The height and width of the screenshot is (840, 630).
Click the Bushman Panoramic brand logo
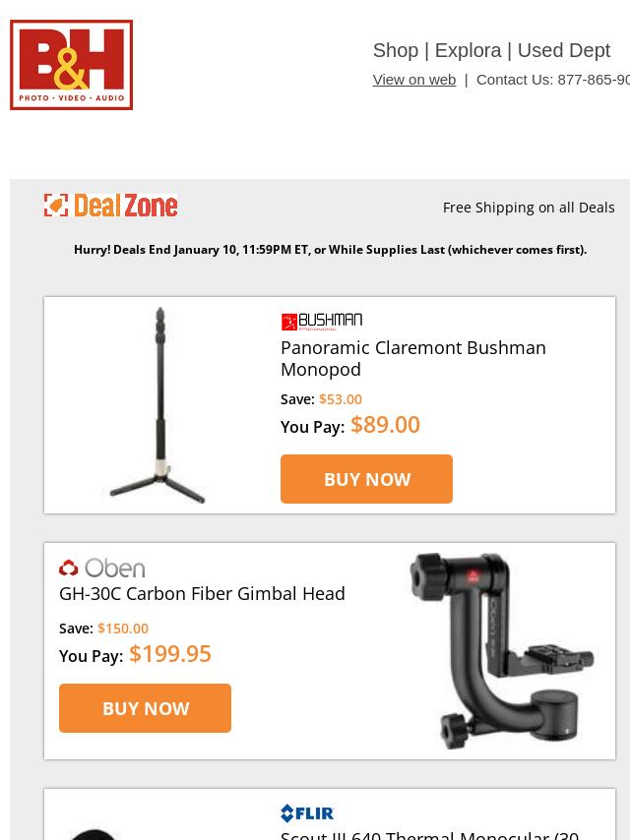pos(322,322)
